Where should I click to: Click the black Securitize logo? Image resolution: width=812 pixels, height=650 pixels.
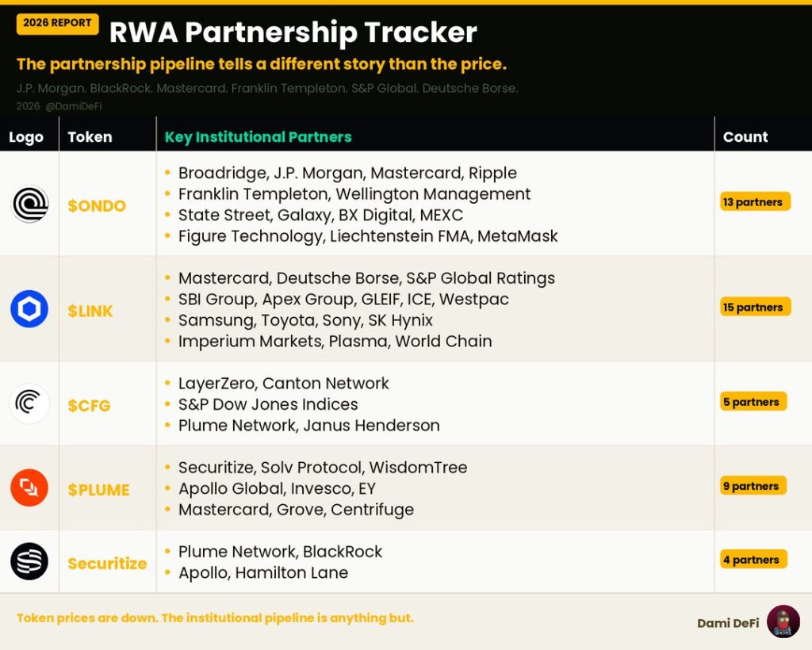(x=29, y=561)
